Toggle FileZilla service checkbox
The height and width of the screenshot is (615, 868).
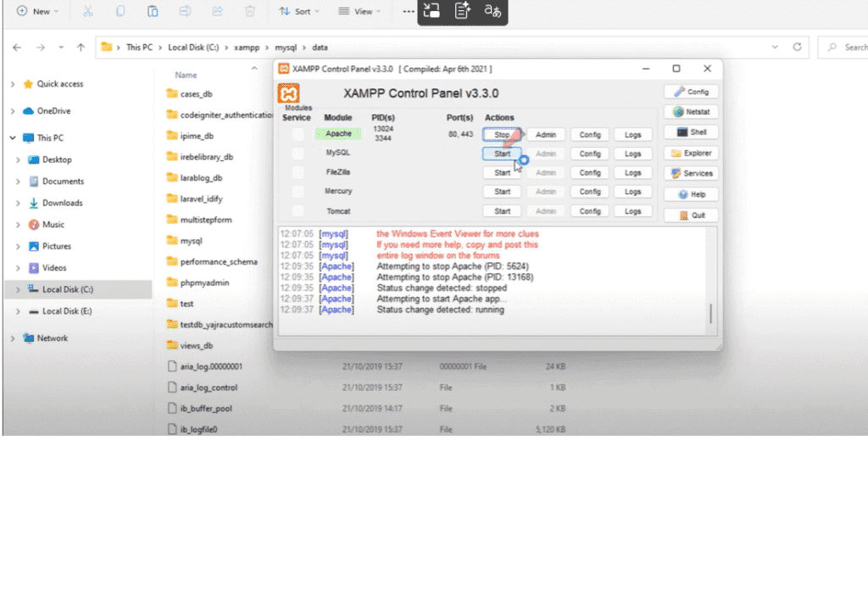tap(298, 172)
